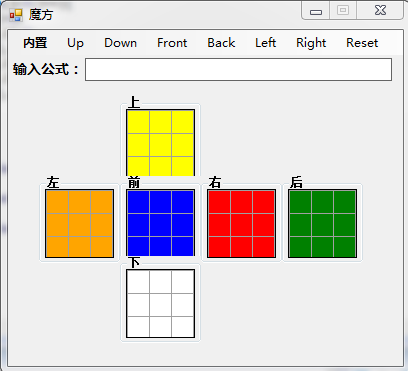Select top-left yellow cell on 上 face
Image resolution: width=408 pixels, height=371 pixels.
point(138,122)
